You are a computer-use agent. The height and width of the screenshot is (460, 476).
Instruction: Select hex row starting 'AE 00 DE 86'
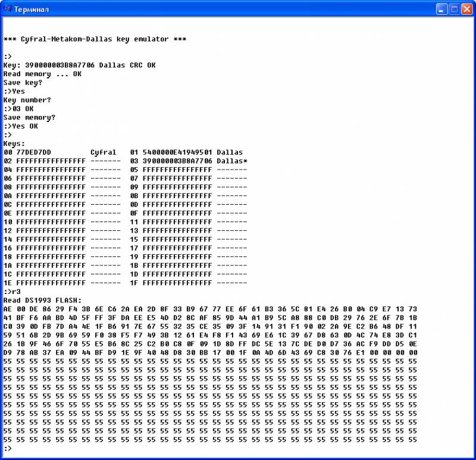(211, 309)
